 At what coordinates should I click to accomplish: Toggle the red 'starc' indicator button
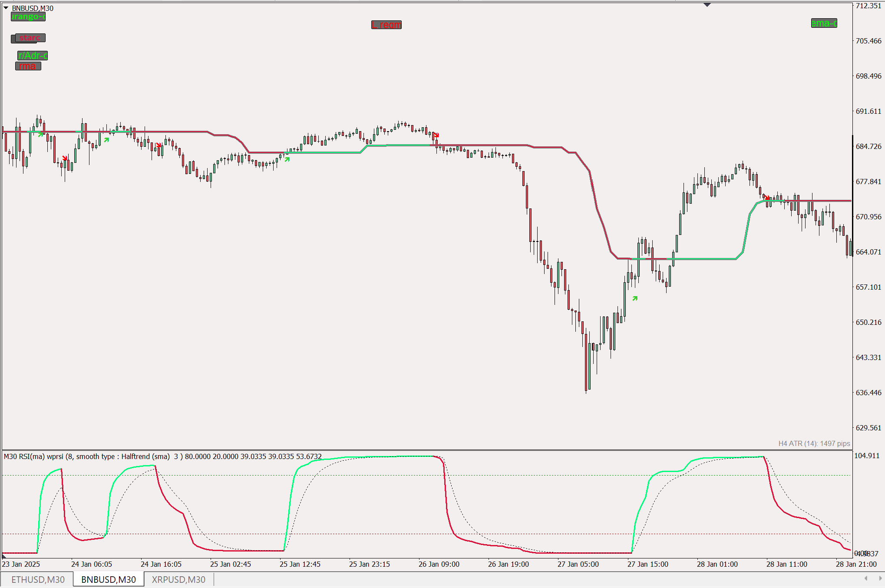(x=30, y=38)
